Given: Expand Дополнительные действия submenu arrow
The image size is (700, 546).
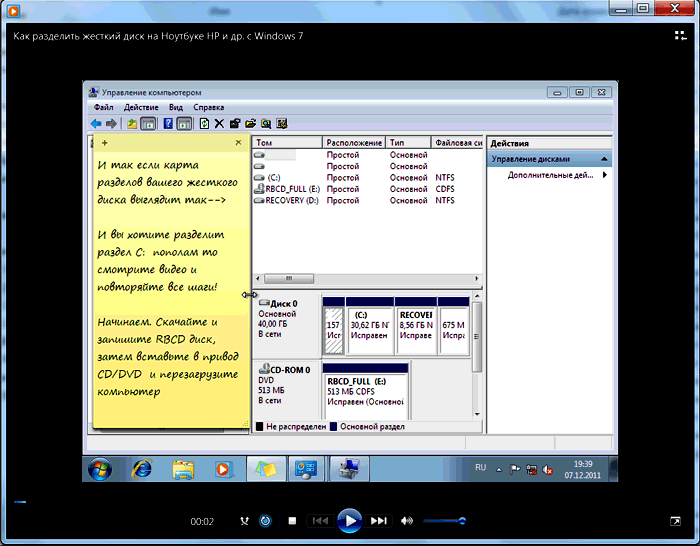Looking at the screenshot, I should pos(604,175).
